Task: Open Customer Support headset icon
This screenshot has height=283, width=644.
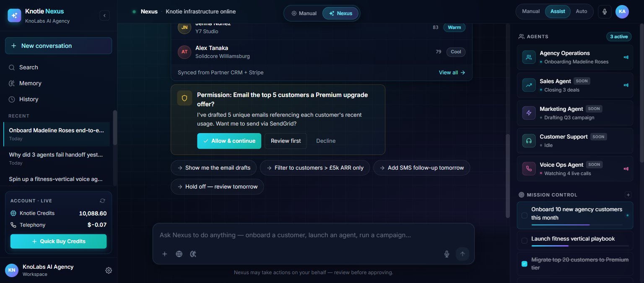Action: (x=529, y=141)
